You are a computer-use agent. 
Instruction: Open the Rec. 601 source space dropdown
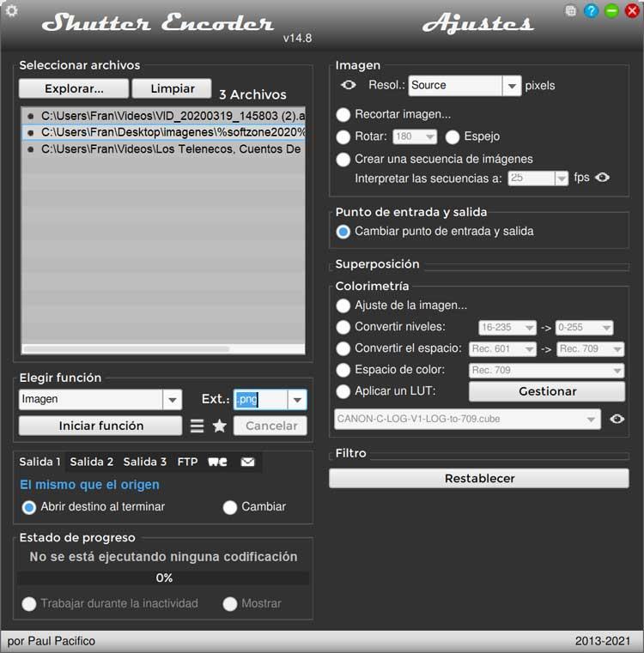[x=502, y=348]
